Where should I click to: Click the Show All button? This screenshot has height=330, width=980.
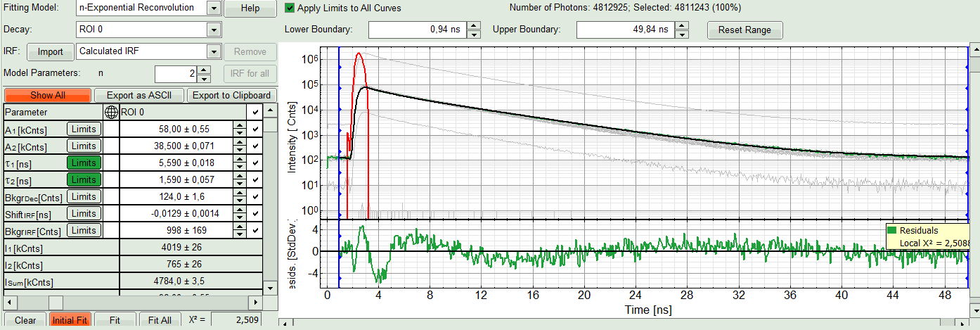[48, 96]
